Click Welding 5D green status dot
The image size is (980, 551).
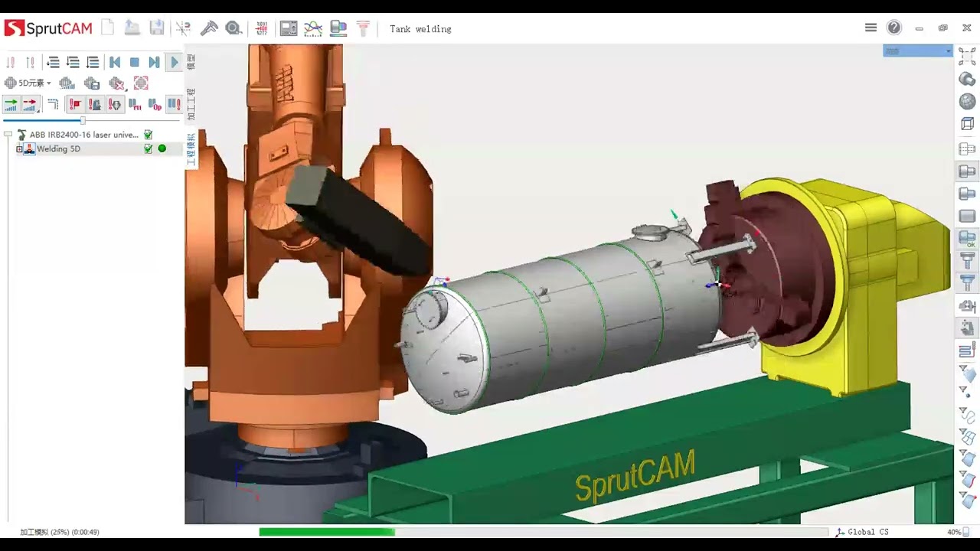coord(162,149)
